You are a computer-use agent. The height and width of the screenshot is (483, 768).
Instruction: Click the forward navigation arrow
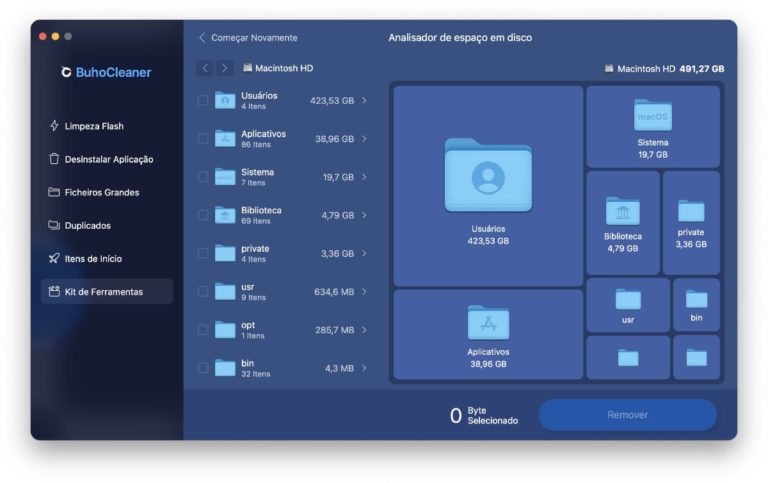[225, 68]
